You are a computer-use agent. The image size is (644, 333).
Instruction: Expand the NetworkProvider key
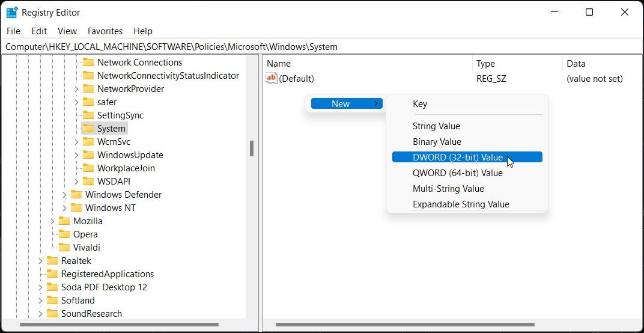click(x=76, y=89)
